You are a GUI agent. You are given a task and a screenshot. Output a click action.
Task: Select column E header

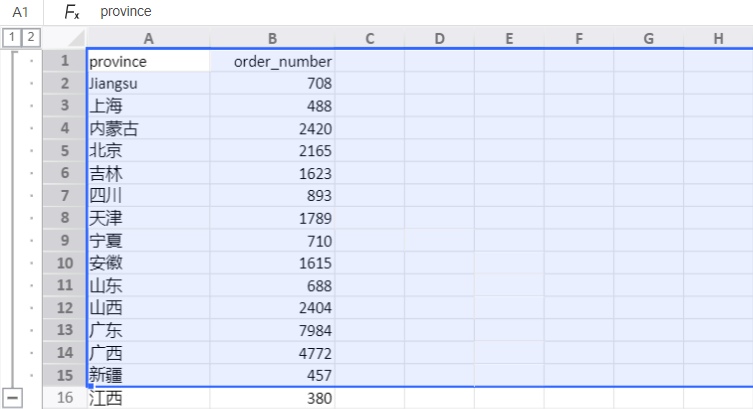(x=509, y=39)
